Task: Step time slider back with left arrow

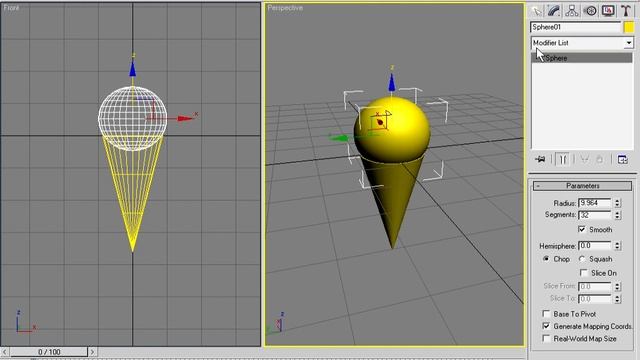Action: coord(4,351)
